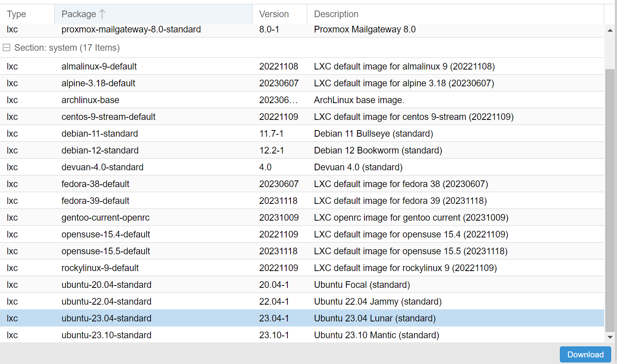Screen dimensions: 617x364
Task: Click the scrollbar up arrow
Action: coord(610,30)
